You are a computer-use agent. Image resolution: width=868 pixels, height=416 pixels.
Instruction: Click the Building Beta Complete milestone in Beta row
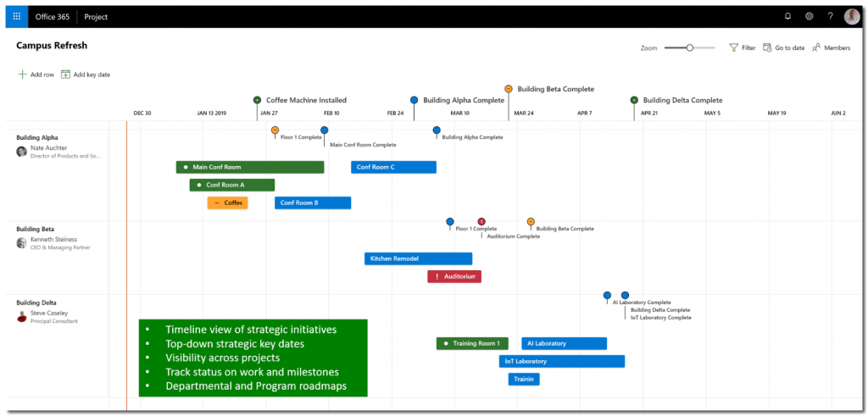click(531, 222)
